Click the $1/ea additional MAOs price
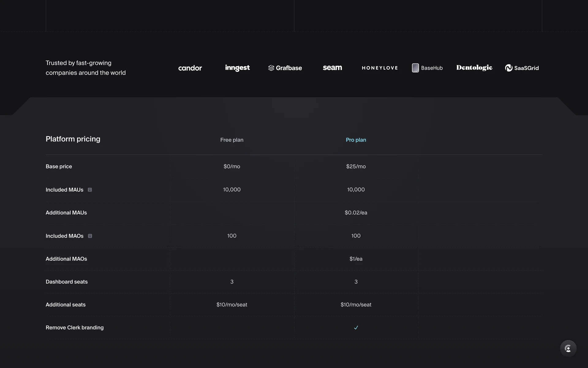The width and height of the screenshot is (588, 368). [356, 259]
